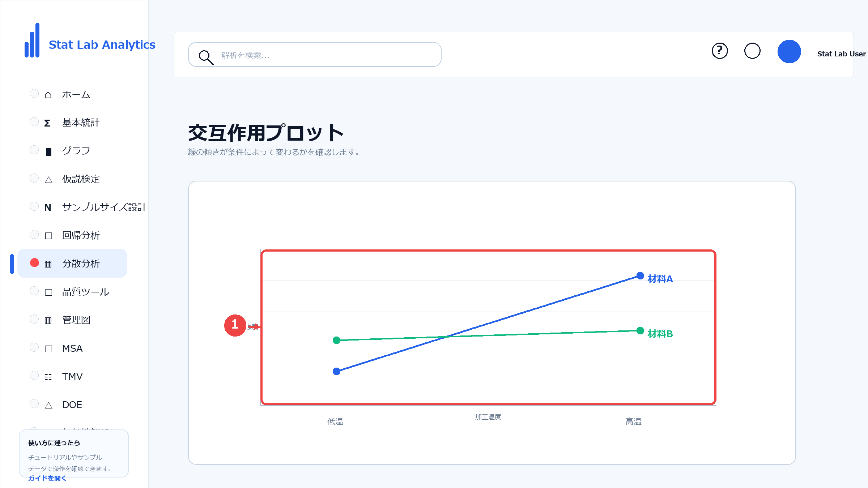Toggle the red dot beside 分散分析
The width and height of the screenshot is (868, 488).
click(34, 263)
